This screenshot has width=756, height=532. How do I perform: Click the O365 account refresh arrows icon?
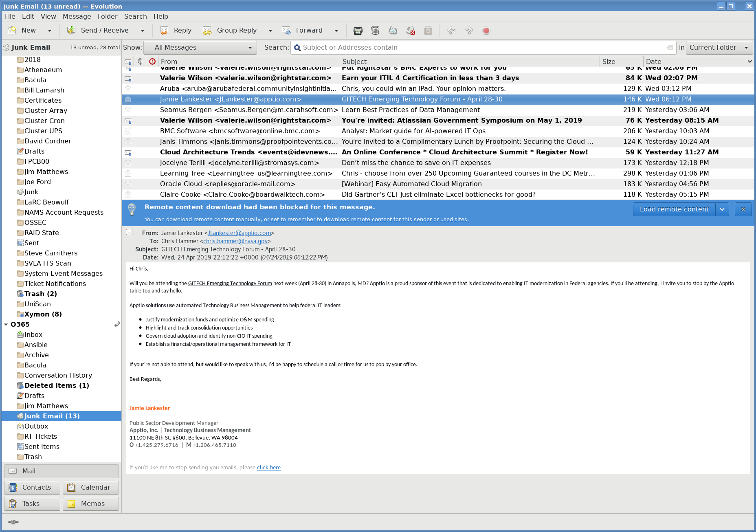(117, 324)
